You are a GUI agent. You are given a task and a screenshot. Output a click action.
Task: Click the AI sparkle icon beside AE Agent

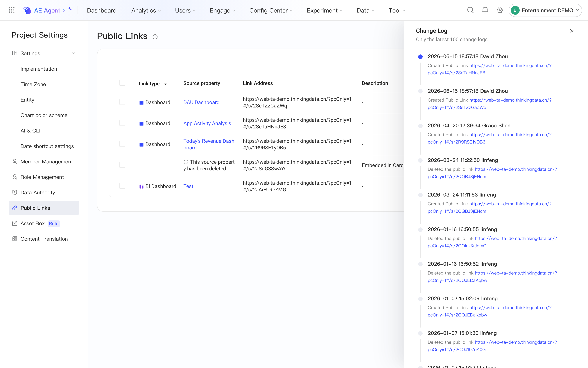click(70, 9)
